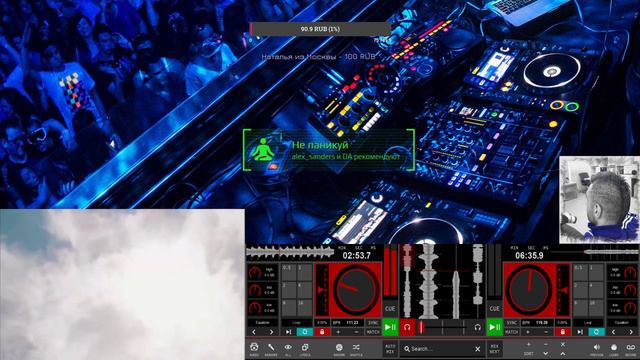Click right deck skip-to-next icon
Image resolution: width=640 pixels, height=360 pixels.
tap(580, 332)
